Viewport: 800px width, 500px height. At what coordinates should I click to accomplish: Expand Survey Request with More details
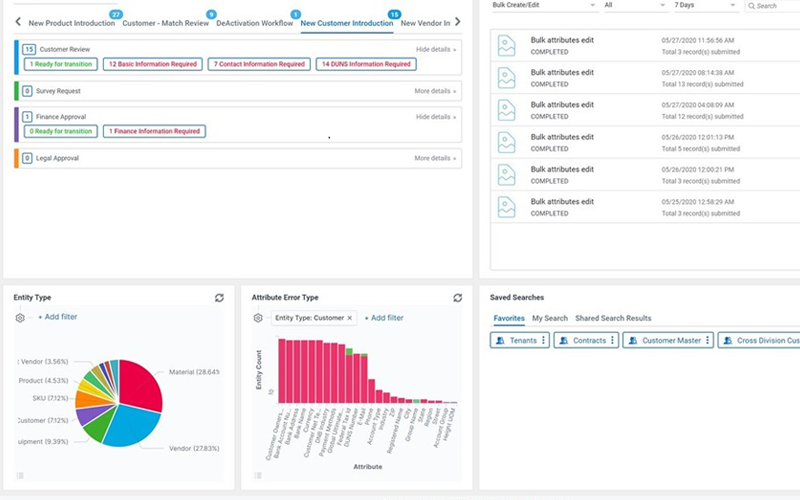pyautogui.click(x=436, y=91)
